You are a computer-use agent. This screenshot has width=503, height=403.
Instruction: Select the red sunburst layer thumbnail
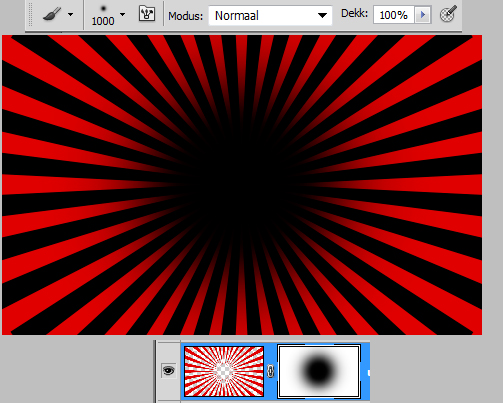point(224,371)
